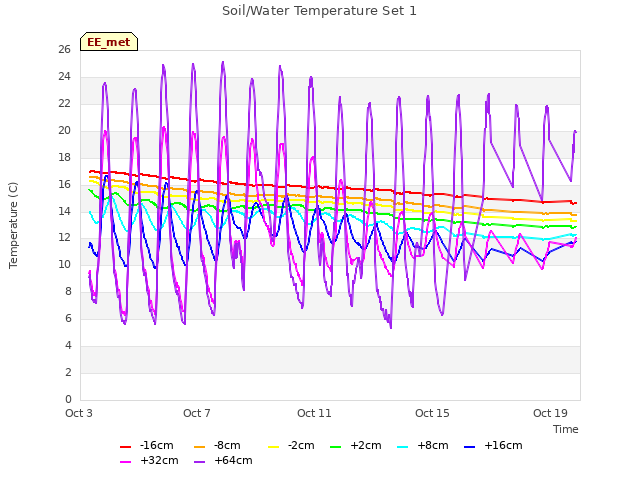Screen dimensions: 640x480
Task: Click the magenta +32cm legend swatch
Action: coord(125,462)
